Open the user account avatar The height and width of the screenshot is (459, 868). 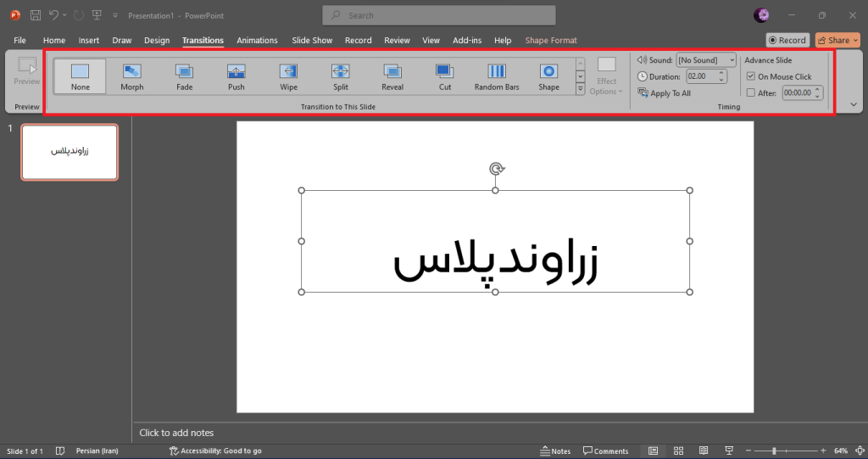[761, 15]
